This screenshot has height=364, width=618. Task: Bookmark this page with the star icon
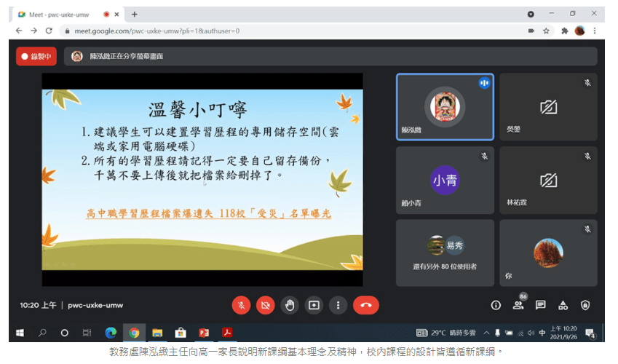pyautogui.click(x=546, y=31)
